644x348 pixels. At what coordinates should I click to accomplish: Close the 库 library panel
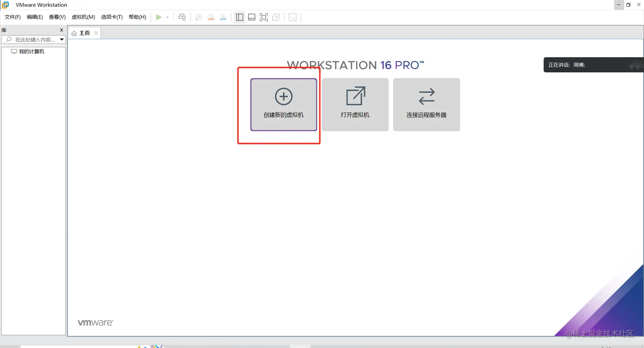click(61, 30)
